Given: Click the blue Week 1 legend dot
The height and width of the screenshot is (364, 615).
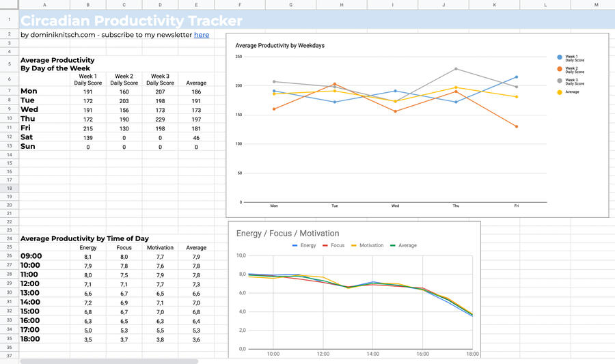Looking at the screenshot, I should (560, 57).
